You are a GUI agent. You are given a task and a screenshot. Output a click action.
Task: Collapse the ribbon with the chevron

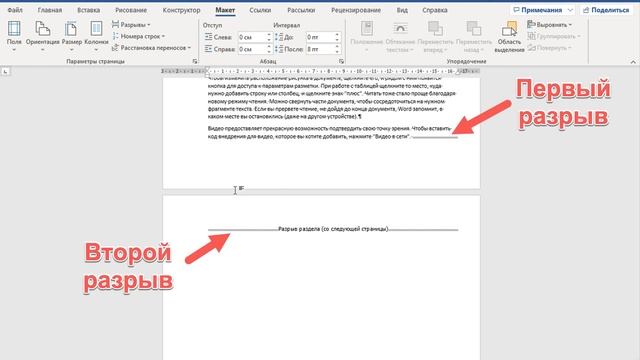click(633, 62)
